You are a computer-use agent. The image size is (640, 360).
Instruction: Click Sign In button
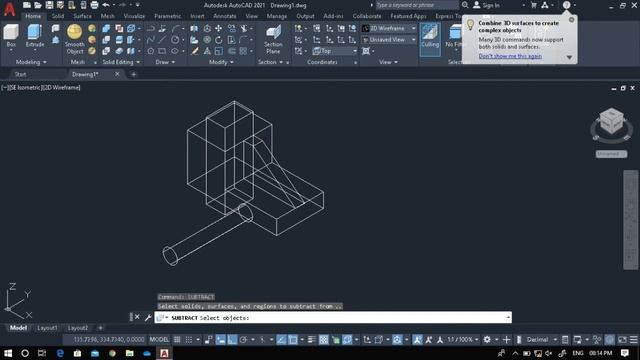(487, 5)
